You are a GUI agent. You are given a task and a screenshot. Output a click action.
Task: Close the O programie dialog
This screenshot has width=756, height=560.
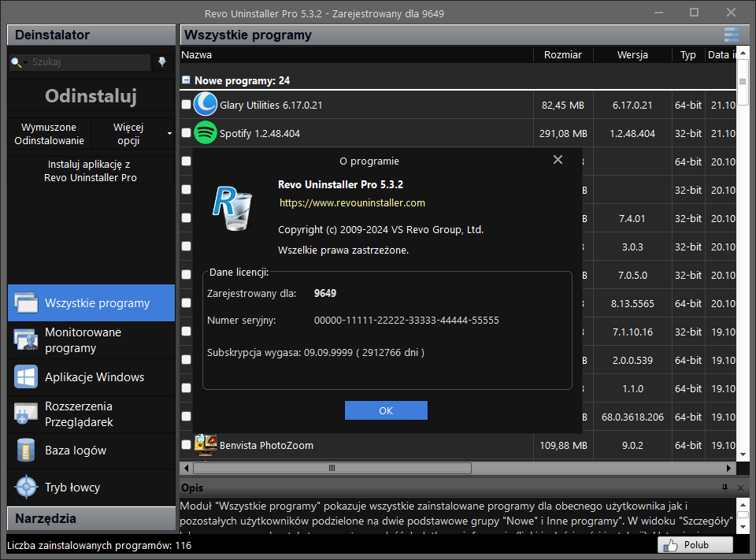(x=558, y=160)
